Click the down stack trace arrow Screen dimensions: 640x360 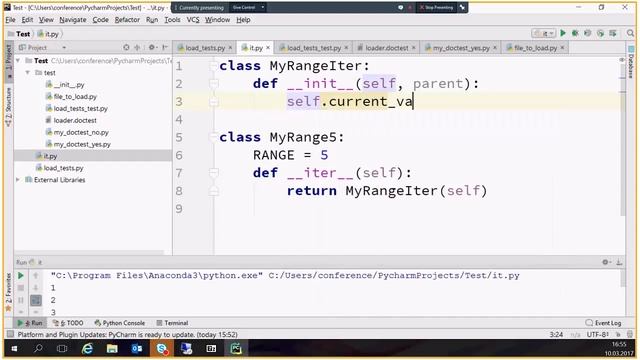tap(36, 288)
